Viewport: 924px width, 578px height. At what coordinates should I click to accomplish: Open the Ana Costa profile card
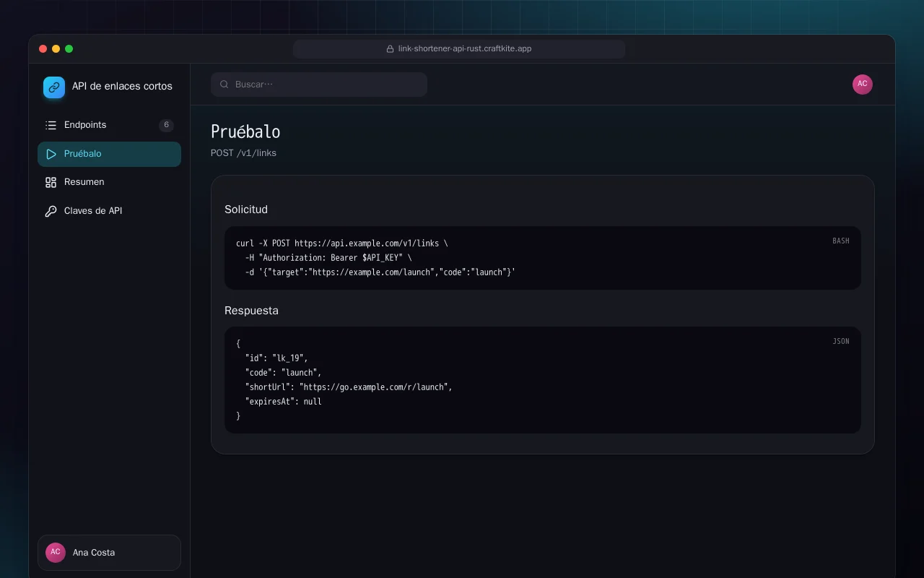[x=109, y=553]
